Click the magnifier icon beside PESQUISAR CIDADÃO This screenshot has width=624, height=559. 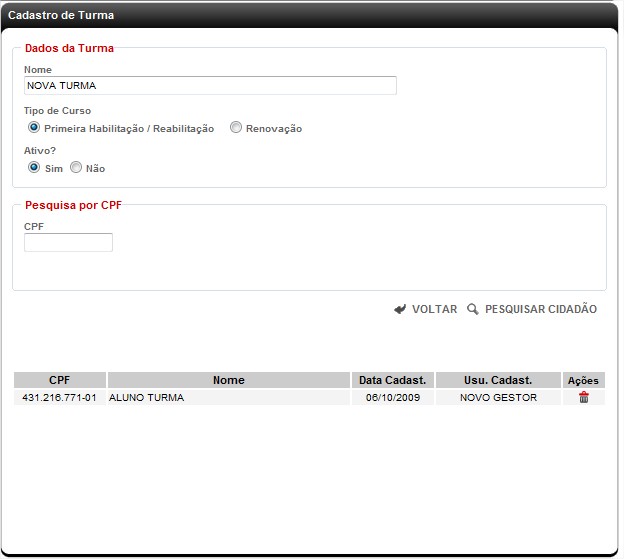pos(473,310)
